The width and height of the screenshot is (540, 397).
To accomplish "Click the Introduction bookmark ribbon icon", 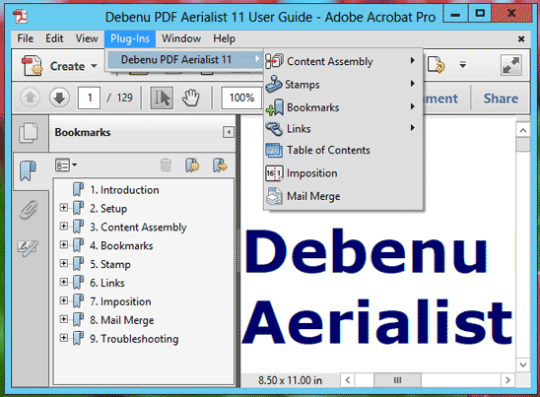I will click(x=78, y=189).
